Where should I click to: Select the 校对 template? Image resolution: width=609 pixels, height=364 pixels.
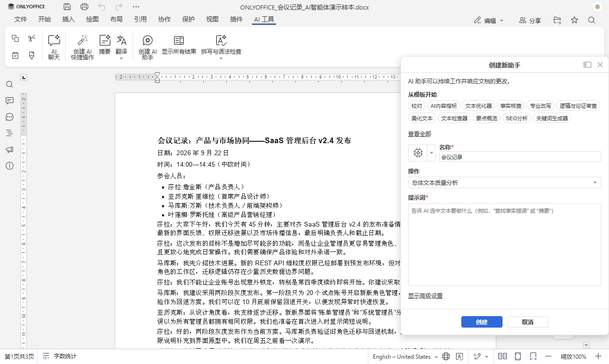click(x=416, y=106)
